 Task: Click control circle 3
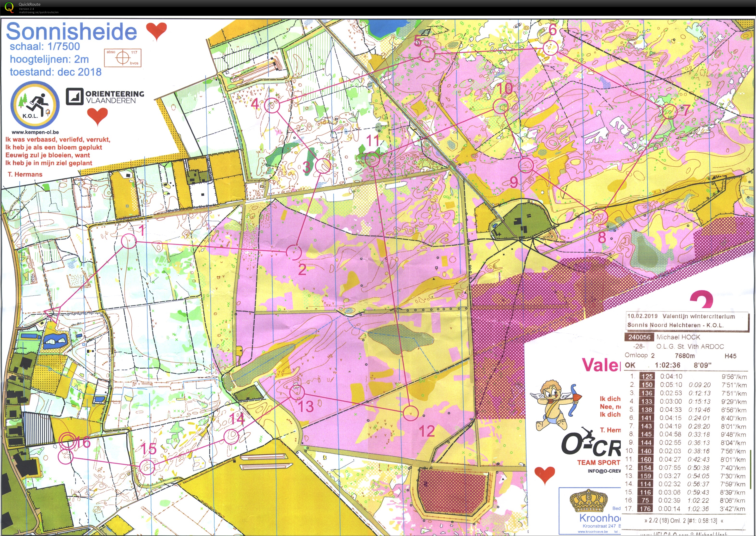pyautogui.click(x=323, y=166)
